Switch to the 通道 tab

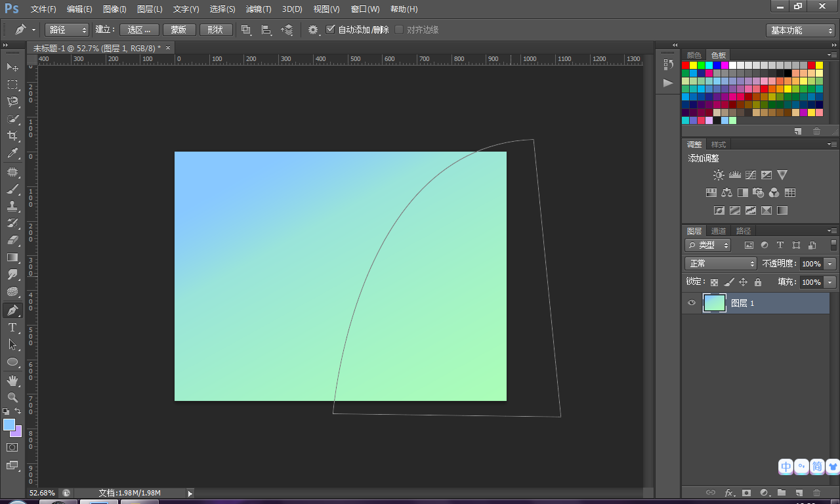point(719,231)
